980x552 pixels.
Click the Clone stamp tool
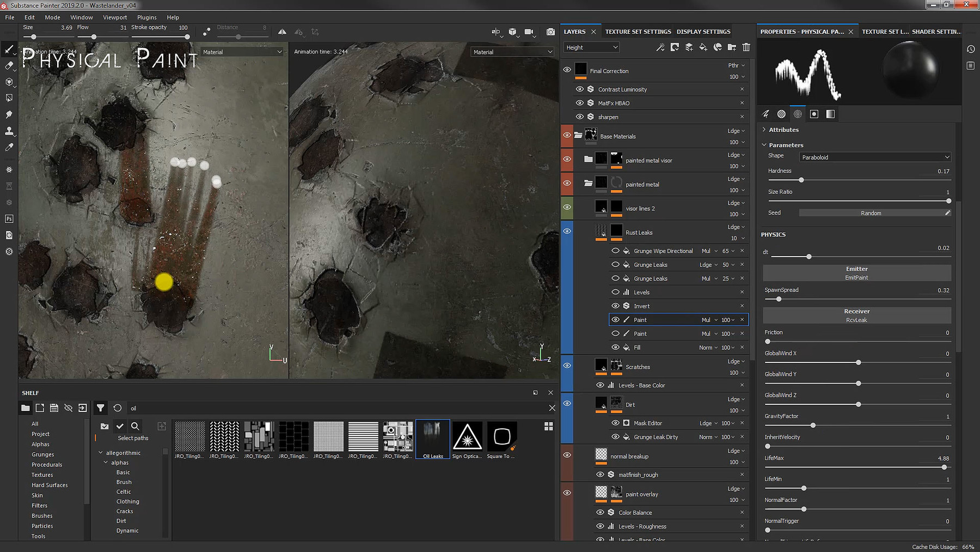[9, 131]
